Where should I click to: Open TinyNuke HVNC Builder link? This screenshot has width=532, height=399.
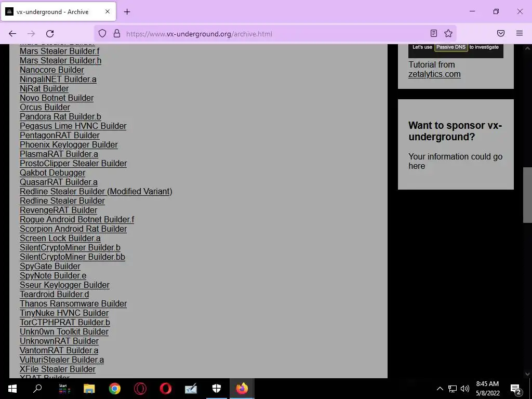(64, 313)
